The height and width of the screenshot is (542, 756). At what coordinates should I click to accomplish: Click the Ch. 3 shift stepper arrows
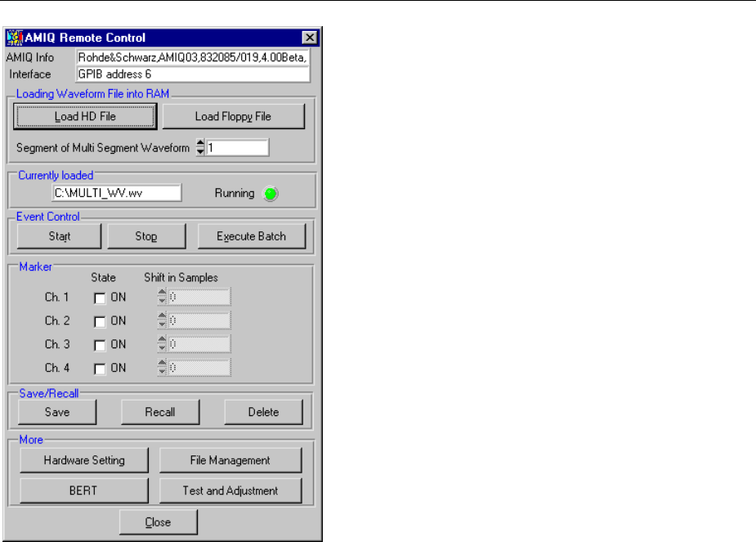[162, 344]
